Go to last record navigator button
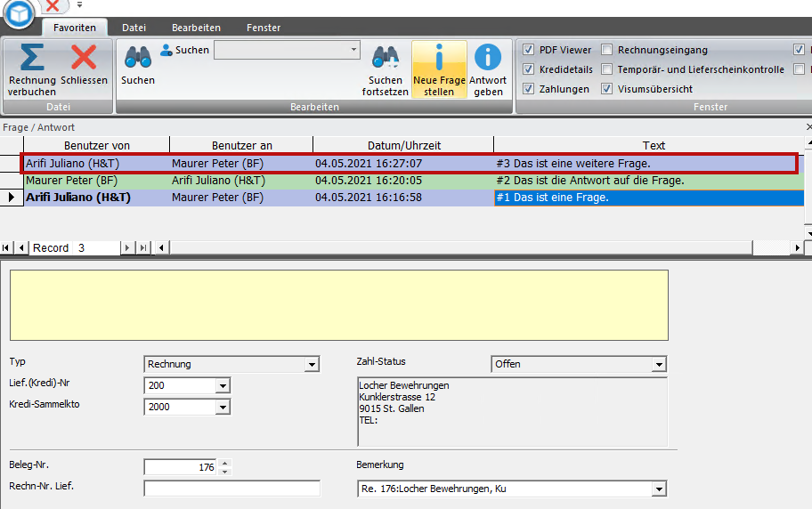Viewport: 812px width, 509px height. tap(143, 248)
